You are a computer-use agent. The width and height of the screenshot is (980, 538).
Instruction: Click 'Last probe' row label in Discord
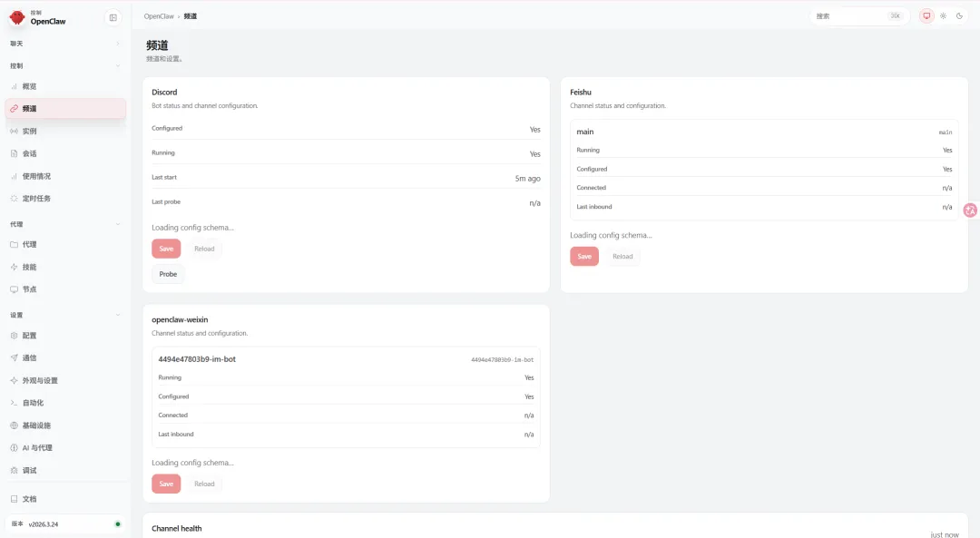click(x=166, y=201)
